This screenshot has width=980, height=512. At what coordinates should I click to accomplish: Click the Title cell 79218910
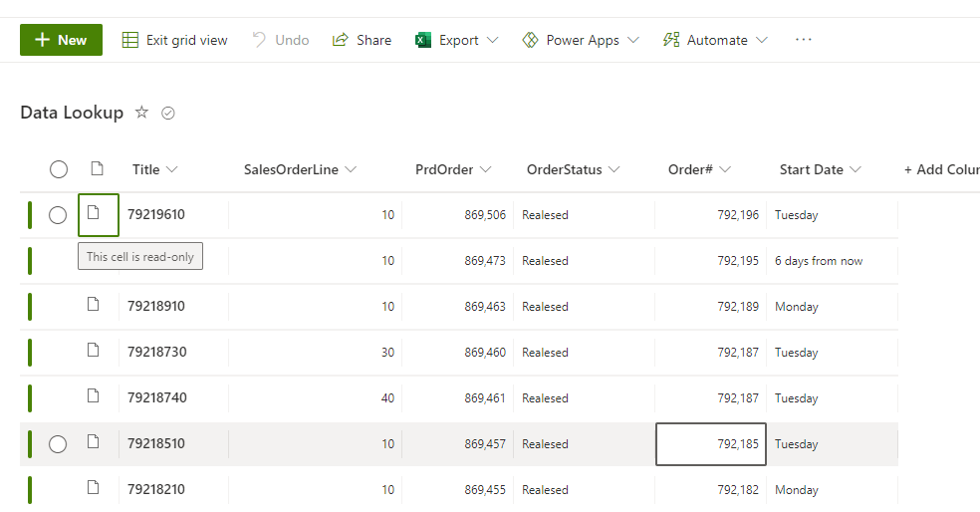(x=173, y=307)
